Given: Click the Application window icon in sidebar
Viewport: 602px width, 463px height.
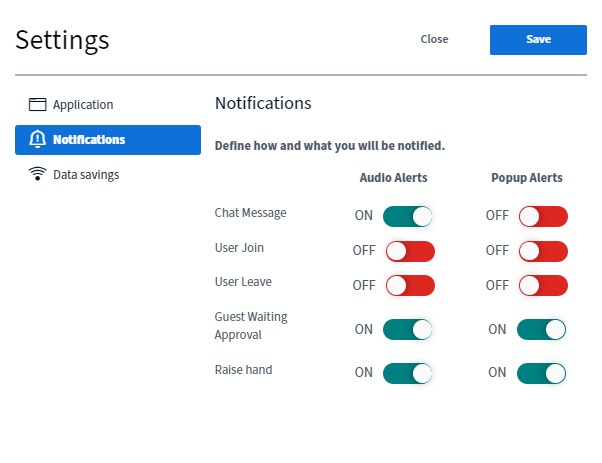Looking at the screenshot, I should (x=38, y=105).
